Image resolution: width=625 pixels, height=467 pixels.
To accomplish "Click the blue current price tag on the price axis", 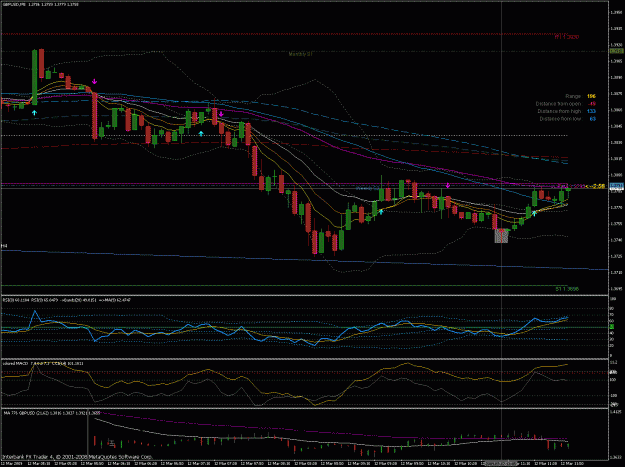I will (x=616, y=186).
